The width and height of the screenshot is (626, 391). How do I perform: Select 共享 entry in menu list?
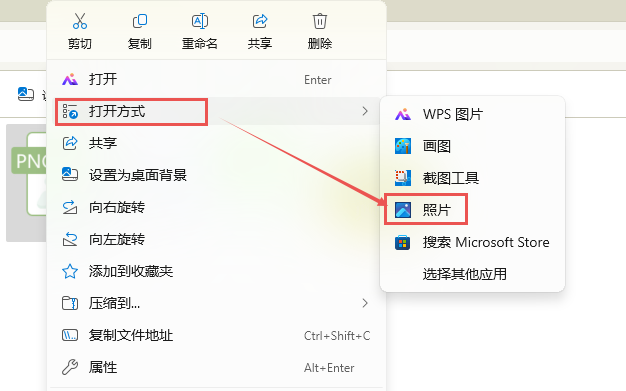click(x=216, y=143)
